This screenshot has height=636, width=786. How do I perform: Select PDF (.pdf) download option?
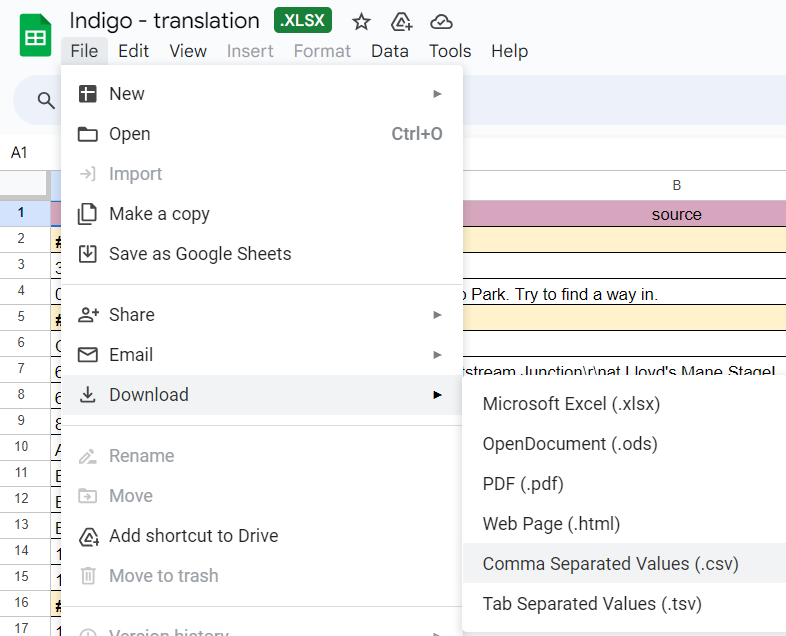[523, 484]
